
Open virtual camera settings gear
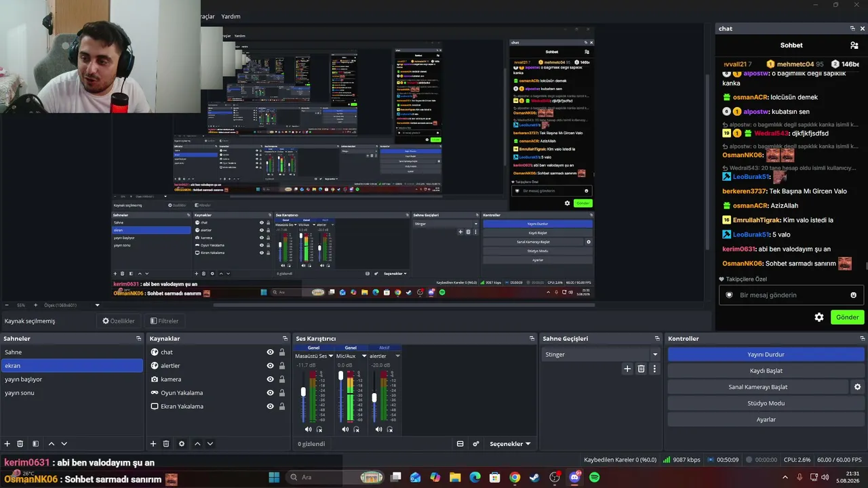857,387
